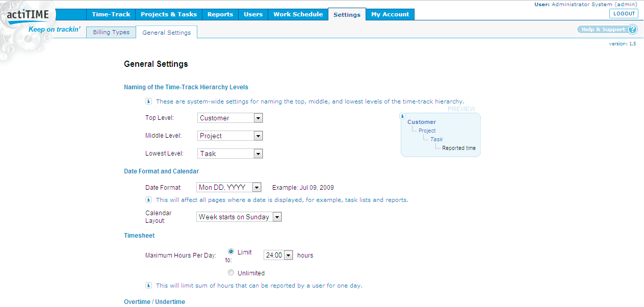Go to the Time-Track tab
The image size is (644, 307).
pos(111,14)
